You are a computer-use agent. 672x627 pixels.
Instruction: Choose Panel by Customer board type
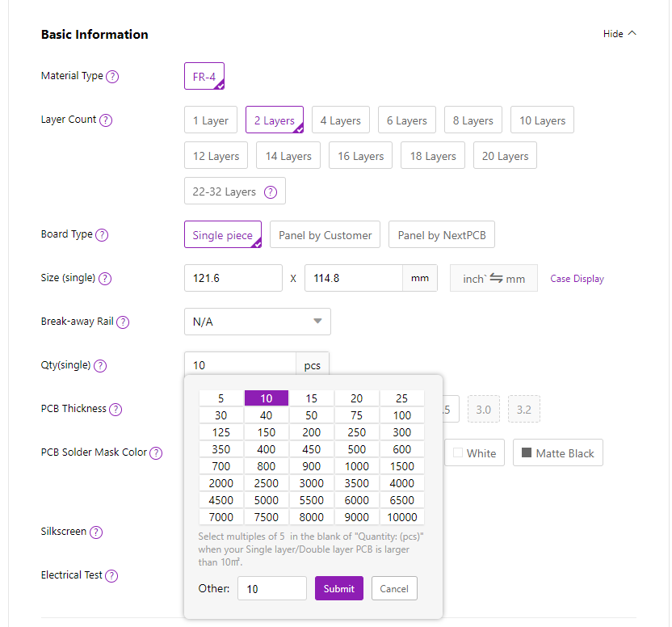click(x=325, y=235)
